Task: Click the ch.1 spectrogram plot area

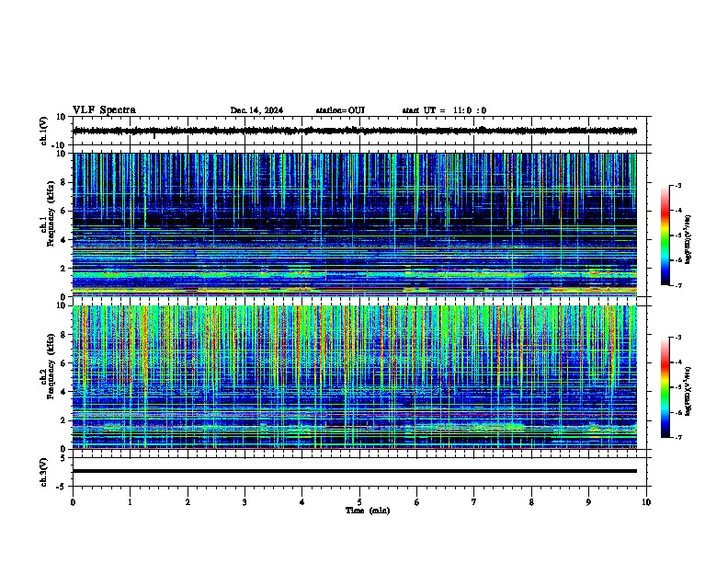Action: point(355,224)
